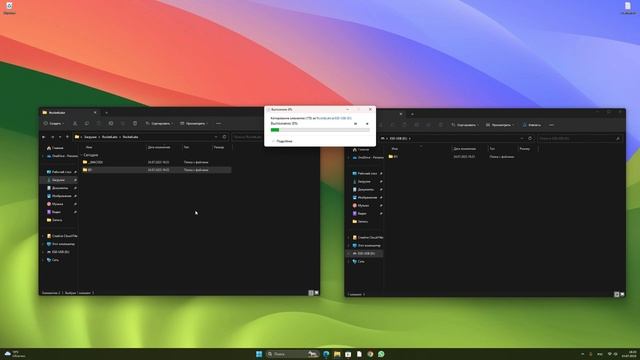This screenshot has height=360, width=640.
Task: Switch left window to details view toggle
Action: (311, 293)
